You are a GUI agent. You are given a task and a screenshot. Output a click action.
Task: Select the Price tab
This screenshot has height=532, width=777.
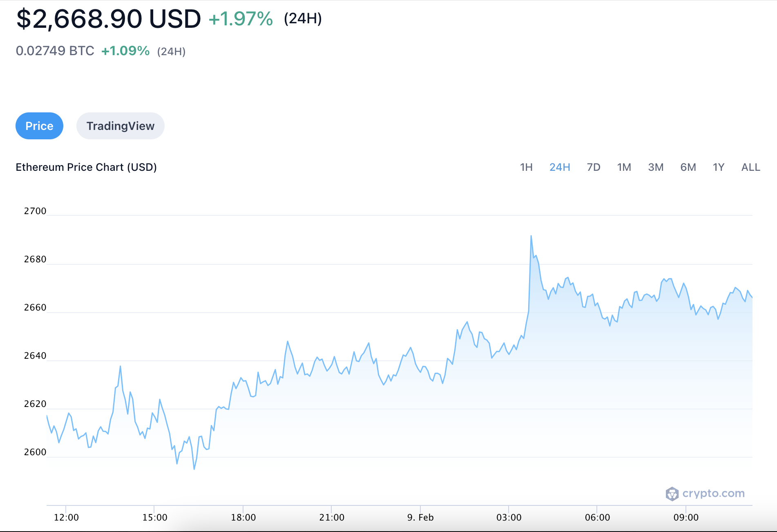(x=39, y=126)
